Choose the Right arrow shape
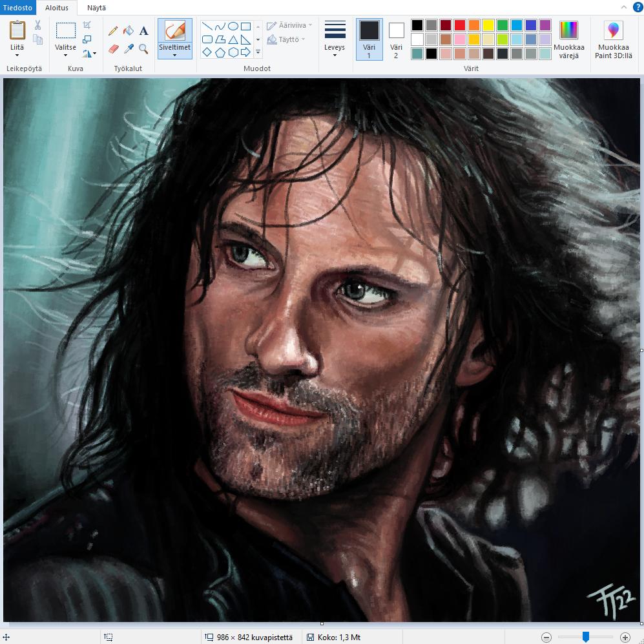The width and height of the screenshot is (644, 644). point(245,52)
